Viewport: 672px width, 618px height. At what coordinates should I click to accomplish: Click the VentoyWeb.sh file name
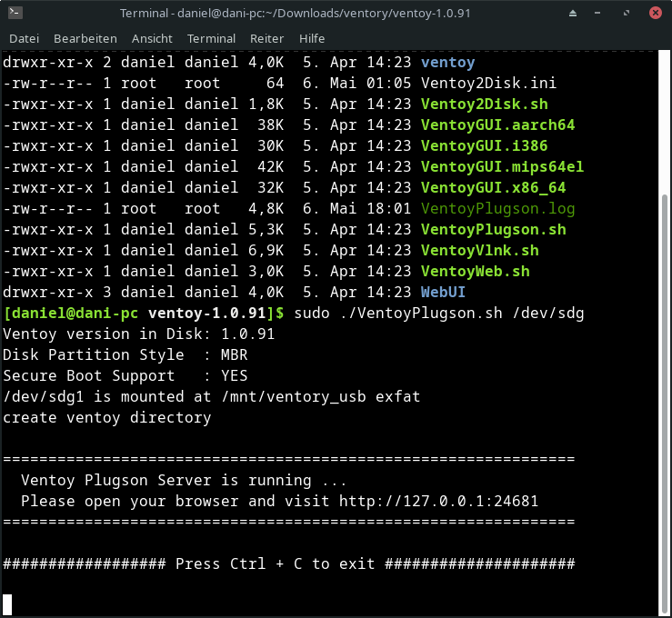476,272
